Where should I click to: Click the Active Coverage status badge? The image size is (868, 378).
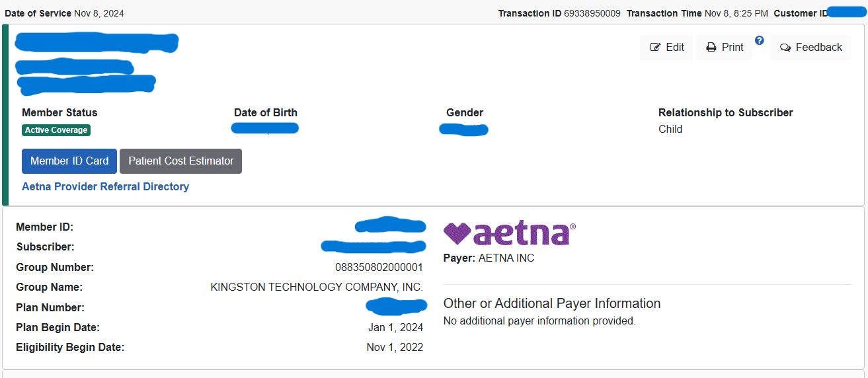tap(56, 130)
